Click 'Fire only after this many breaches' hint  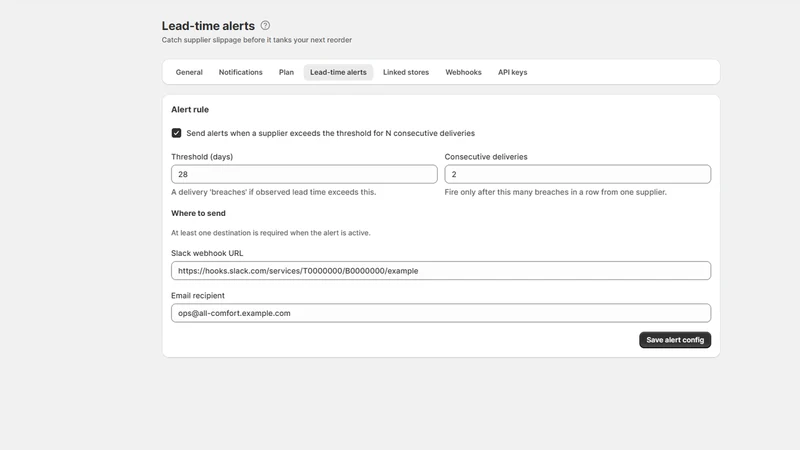(555, 192)
